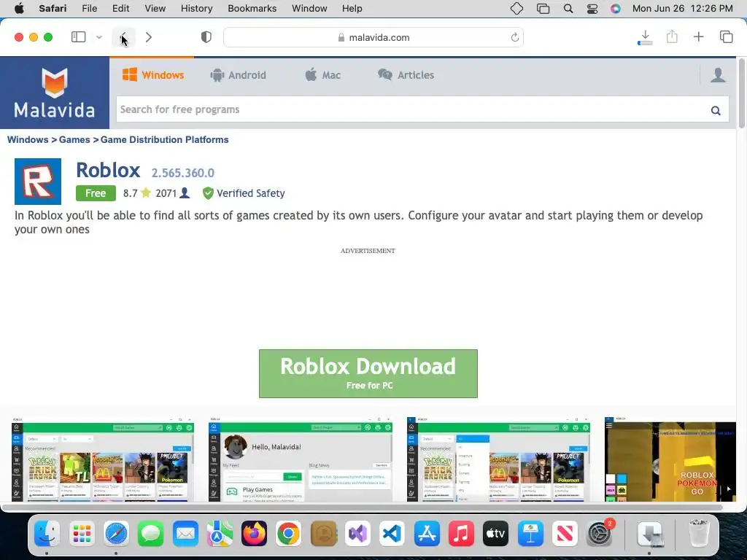Open the user account profile icon
This screenshot has height=560, width=747.
click(718, 75)
